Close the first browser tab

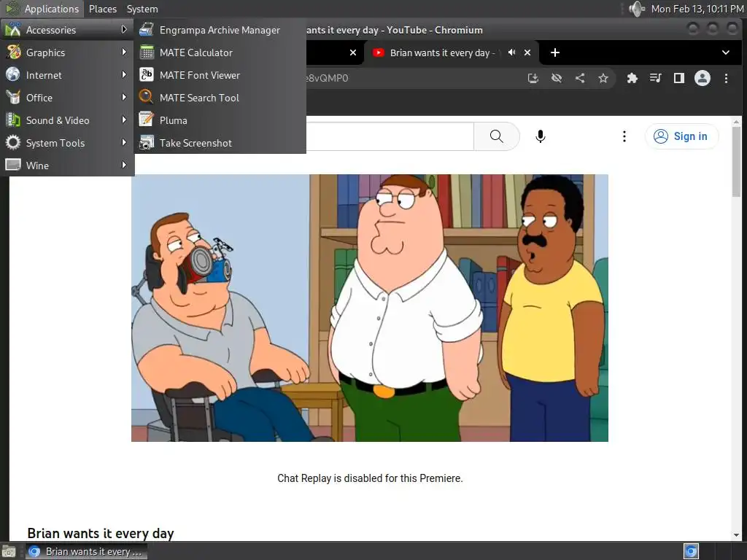point(353,52)
